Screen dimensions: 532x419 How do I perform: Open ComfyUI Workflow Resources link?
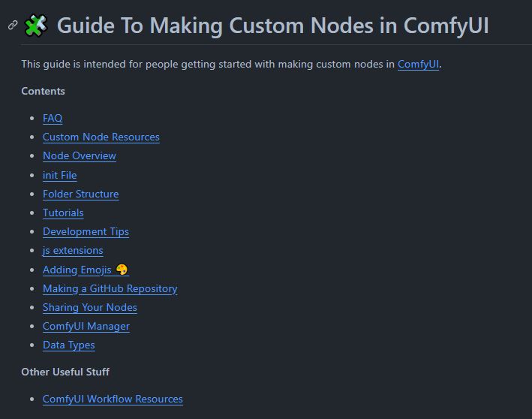(x=113, y=399)
